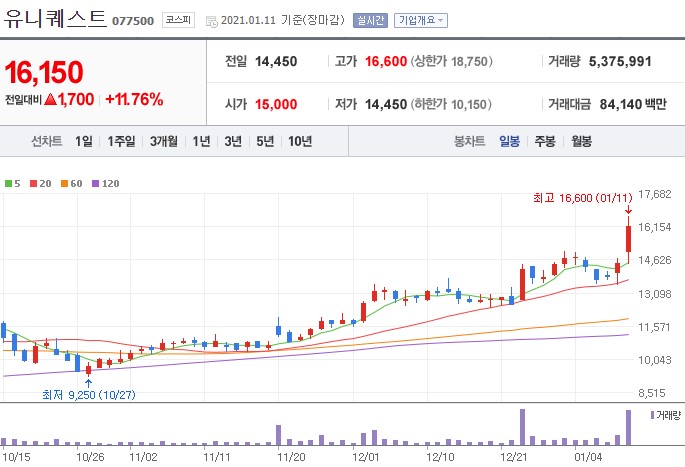Click the 거래량 volume legend marker

pyautogui.click(x=653, y=415)
